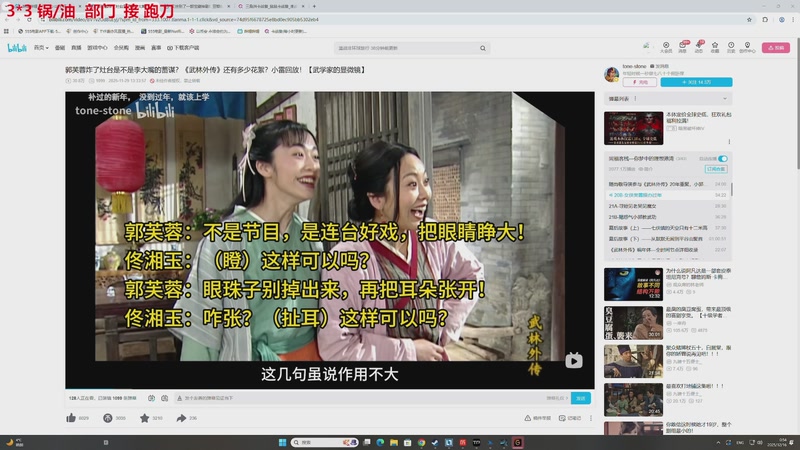Image resolution: width=800 pixels, height=450 pixels.
Task: Click the blue 发送 send button
Action: [x=581, y=398]
